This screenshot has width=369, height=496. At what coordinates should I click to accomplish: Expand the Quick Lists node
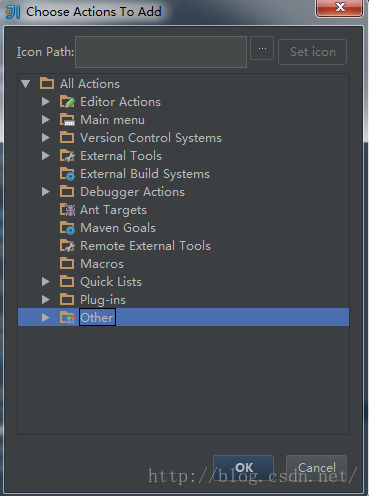coord(46,281)
